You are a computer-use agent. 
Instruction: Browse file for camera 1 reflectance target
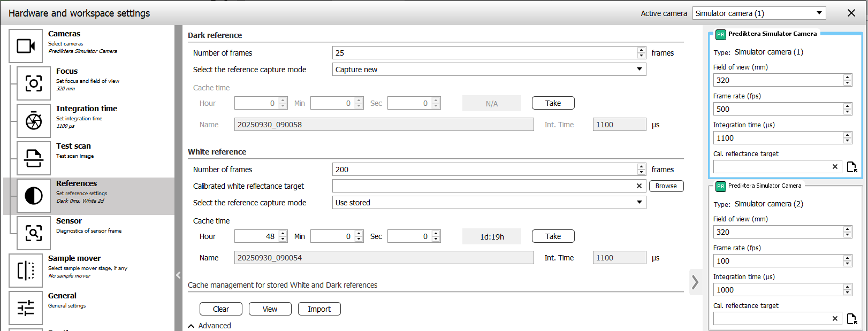pos(852,167)
